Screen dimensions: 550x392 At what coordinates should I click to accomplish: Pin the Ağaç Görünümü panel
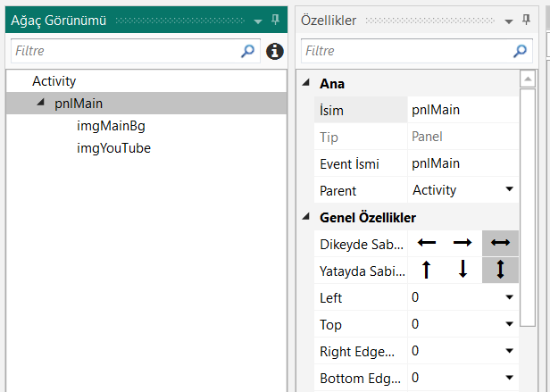point(275,20)
